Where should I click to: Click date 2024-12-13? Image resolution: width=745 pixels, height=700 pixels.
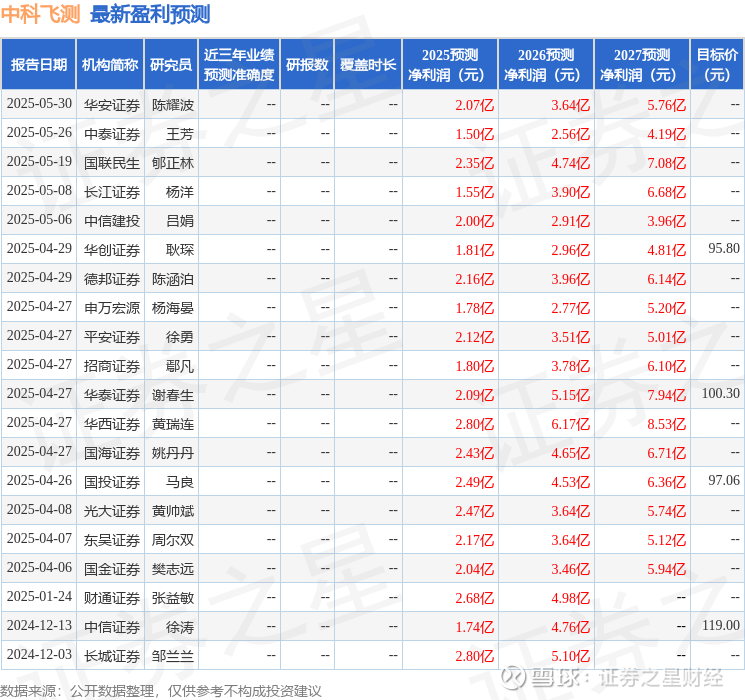point(39,626)
